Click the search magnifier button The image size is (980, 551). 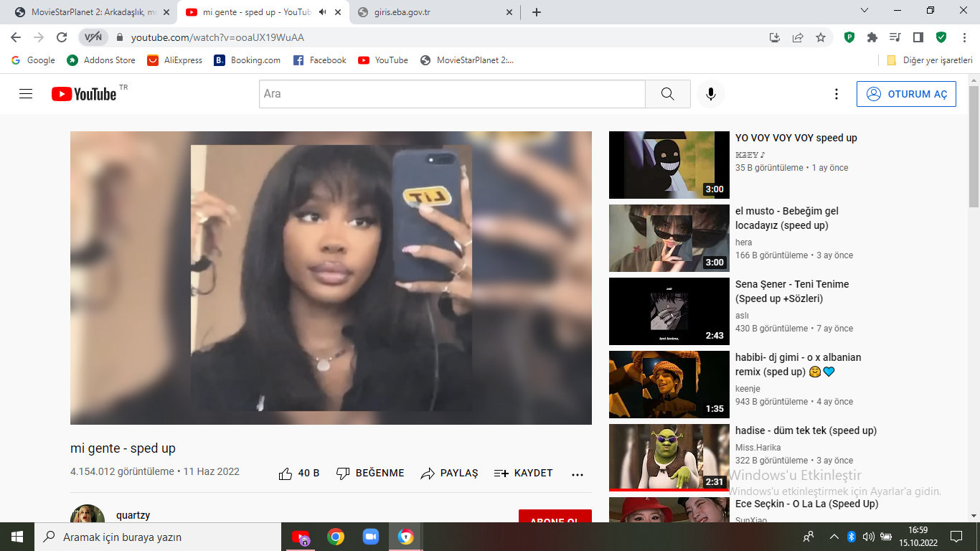click(x=667, y=94)
